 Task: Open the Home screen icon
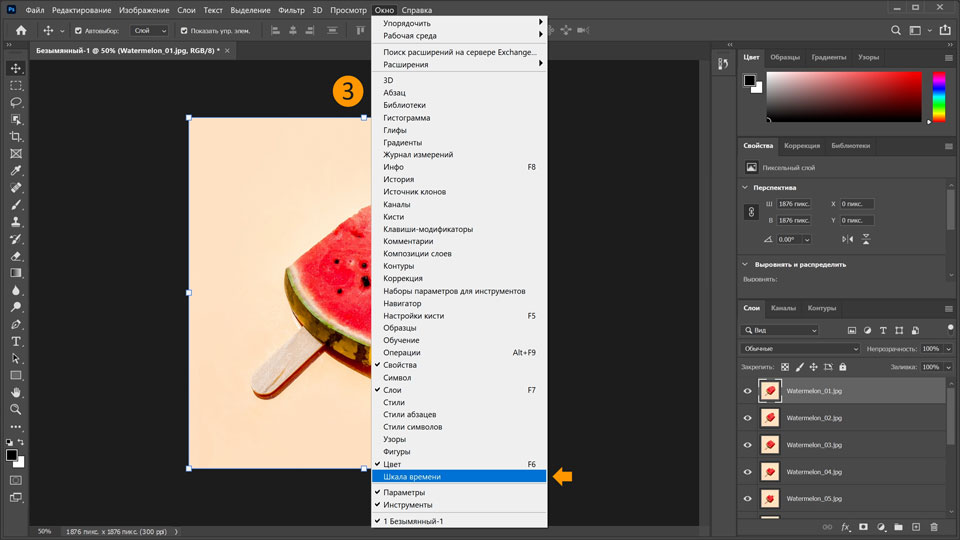point(21,30)
